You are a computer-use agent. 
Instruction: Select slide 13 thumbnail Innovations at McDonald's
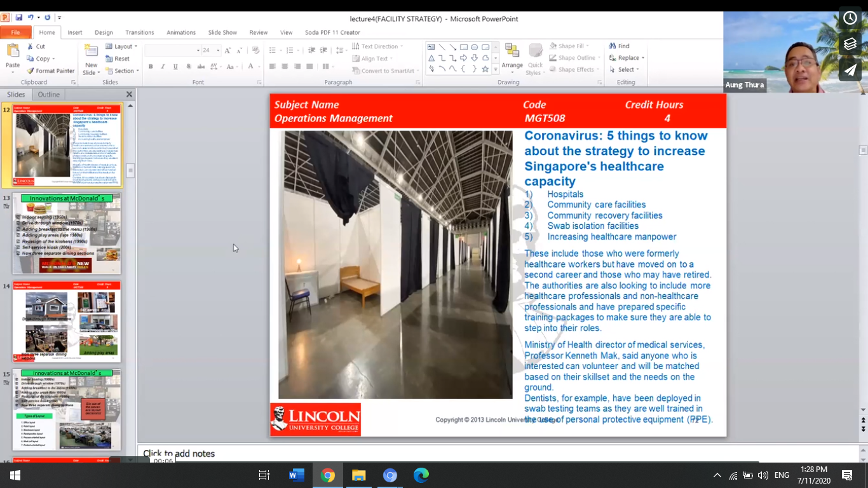pos(67,233)
